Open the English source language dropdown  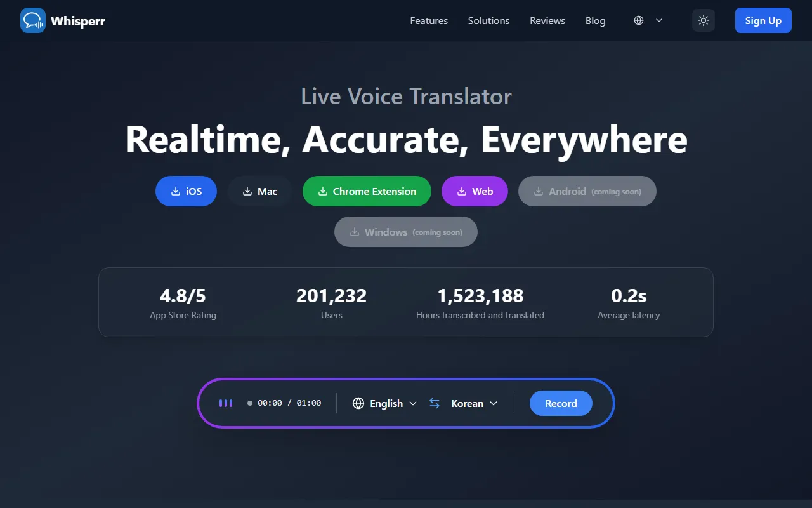pos(385,403)
